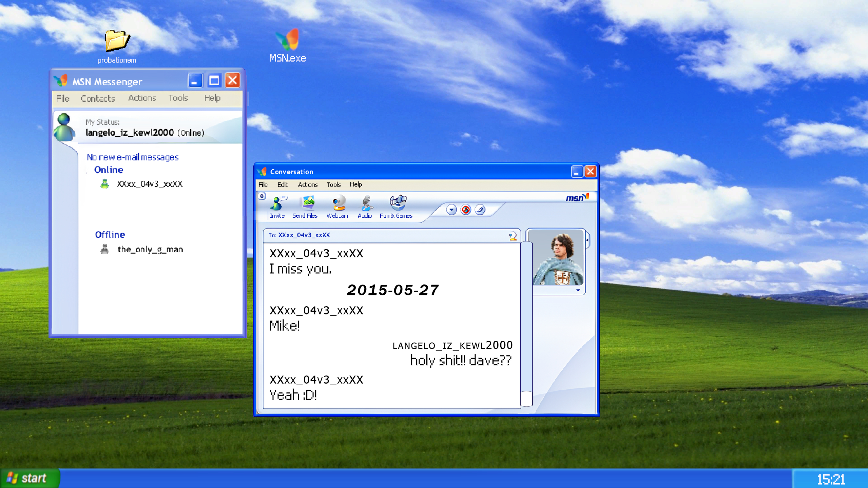Viewport: 868px width, 488px height.
Task: Open the Contacts menu in MSN Messenger
Action: point(98,98)
